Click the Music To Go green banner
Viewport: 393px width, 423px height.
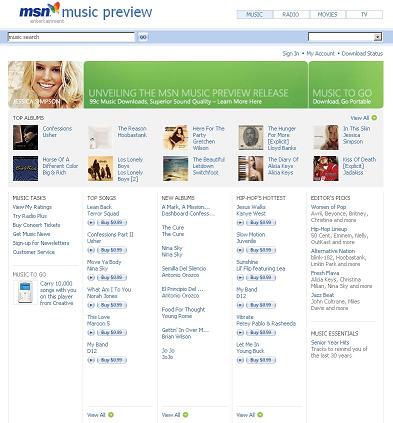pos(346,85)
